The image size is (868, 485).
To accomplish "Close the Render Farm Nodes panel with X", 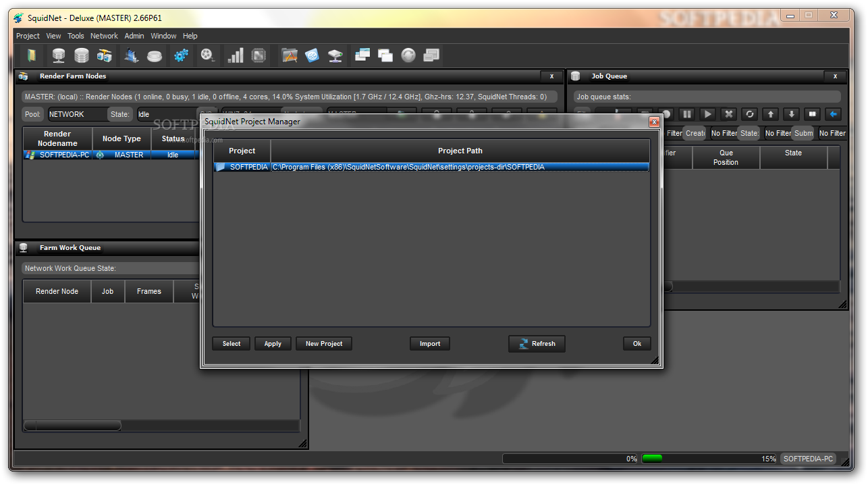I will click(x=551, y=76).
